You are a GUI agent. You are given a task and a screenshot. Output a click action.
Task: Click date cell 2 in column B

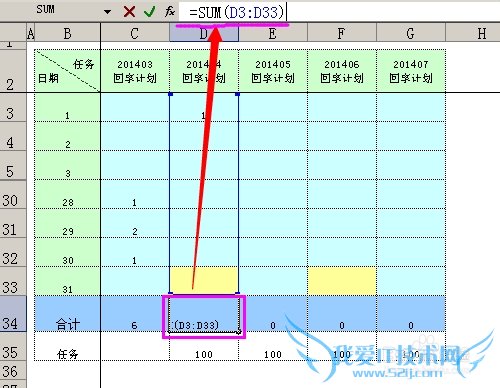pos(68,136)
